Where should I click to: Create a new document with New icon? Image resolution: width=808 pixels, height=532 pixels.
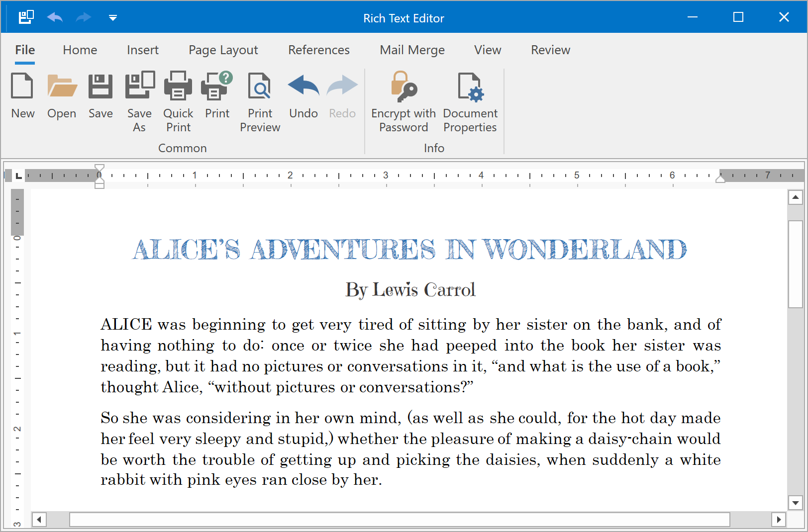coord(22,95)
